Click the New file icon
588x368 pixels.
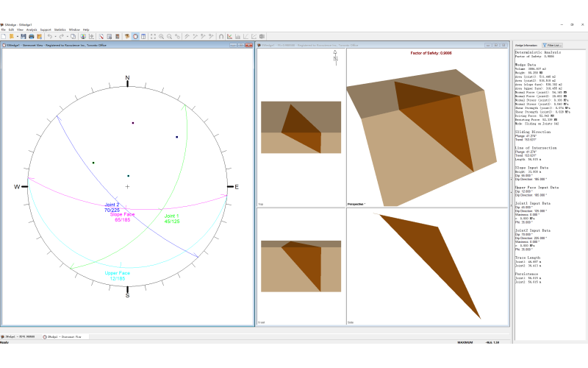tap(5, 36)
